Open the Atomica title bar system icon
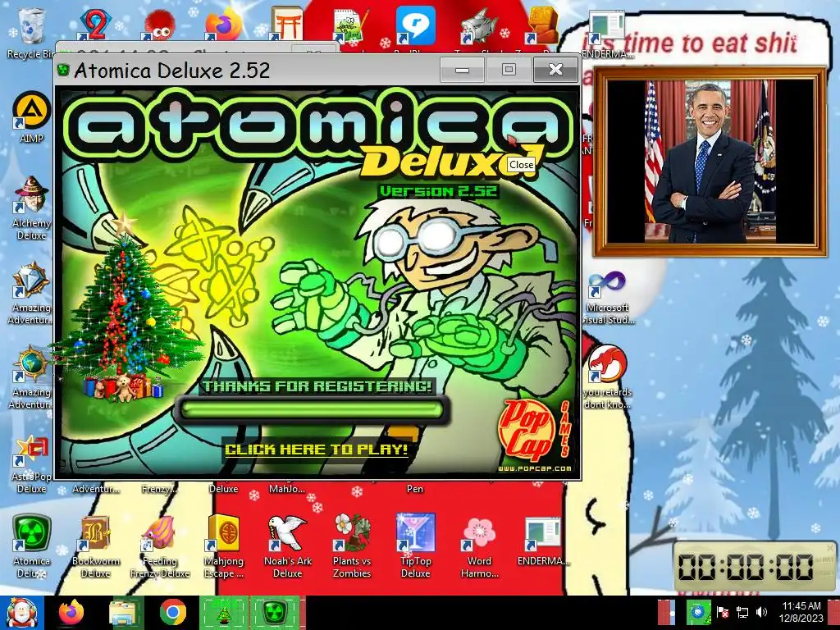The width and height of the screenshot is (840, 630). 64,71
